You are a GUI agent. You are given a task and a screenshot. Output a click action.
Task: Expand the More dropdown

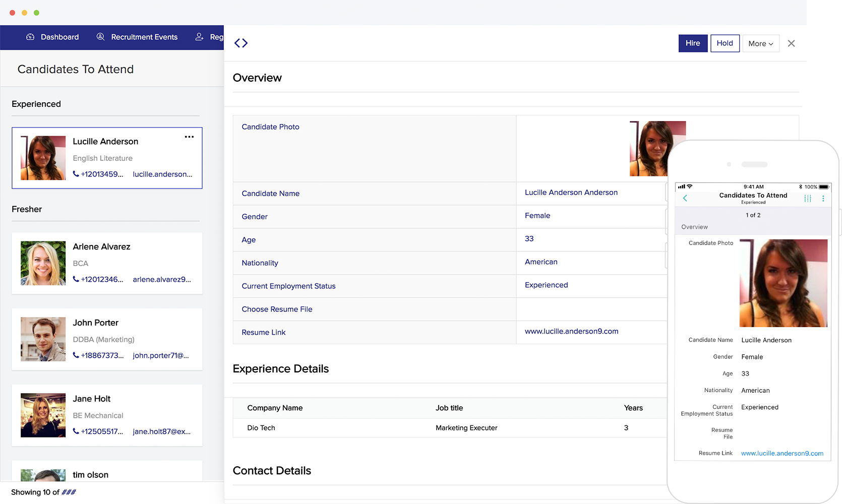point(761,43)
